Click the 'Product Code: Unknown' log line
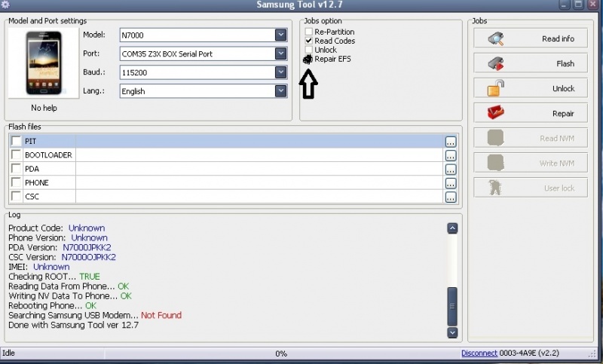 (57, 228)
